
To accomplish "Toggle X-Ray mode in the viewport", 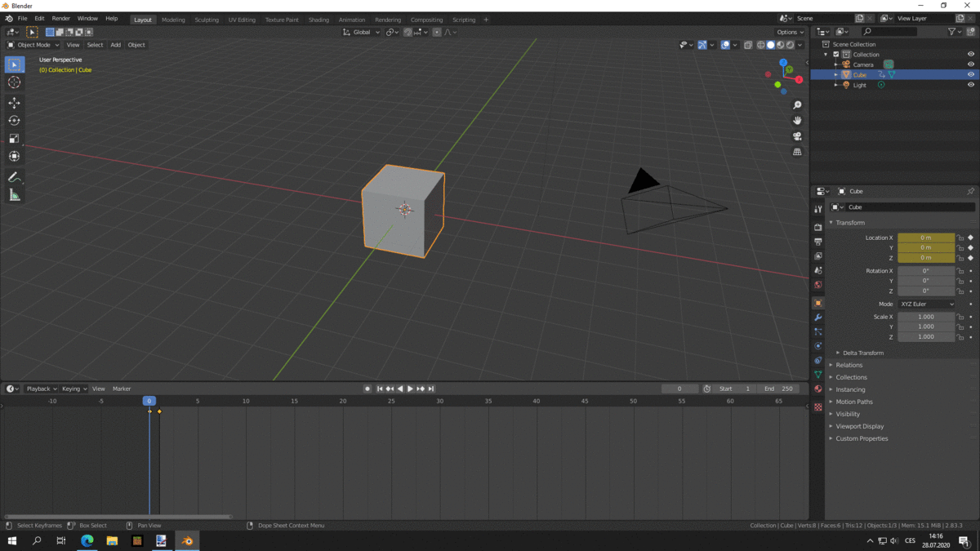I will [748, 45].
